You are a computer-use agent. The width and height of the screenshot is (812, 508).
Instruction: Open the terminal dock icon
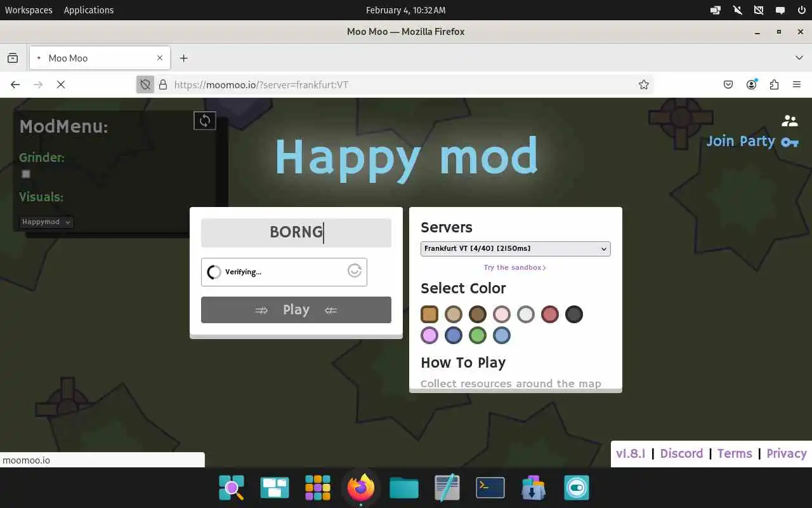490,488
